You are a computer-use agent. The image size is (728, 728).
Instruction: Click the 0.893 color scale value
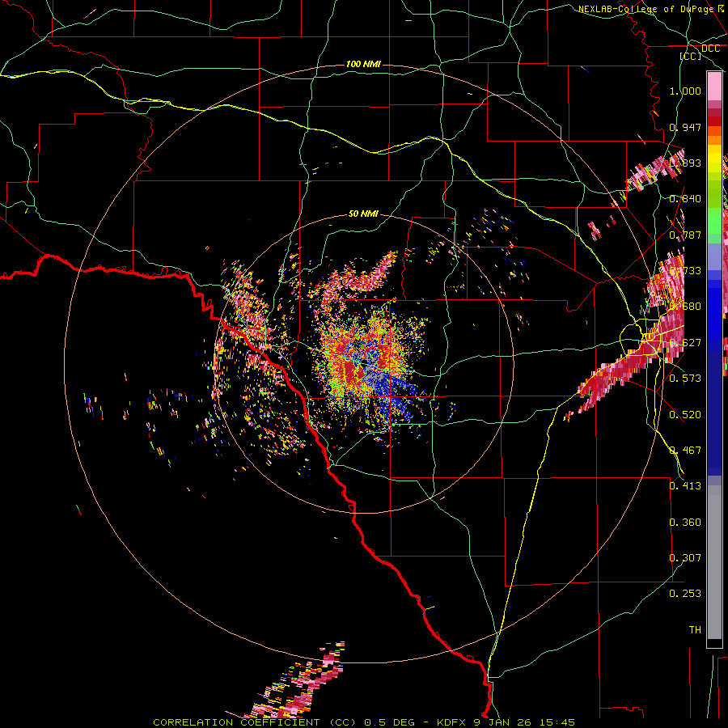point(685,163)
